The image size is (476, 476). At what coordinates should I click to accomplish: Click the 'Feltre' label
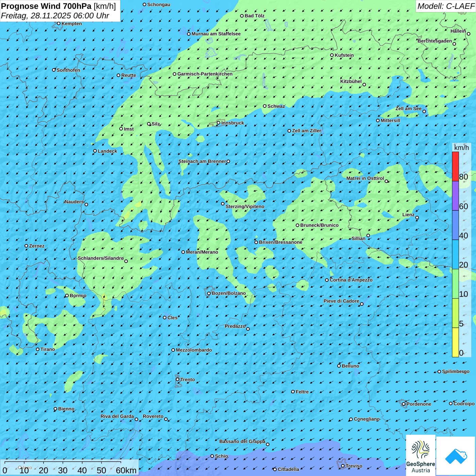click(x=302, y=392)
